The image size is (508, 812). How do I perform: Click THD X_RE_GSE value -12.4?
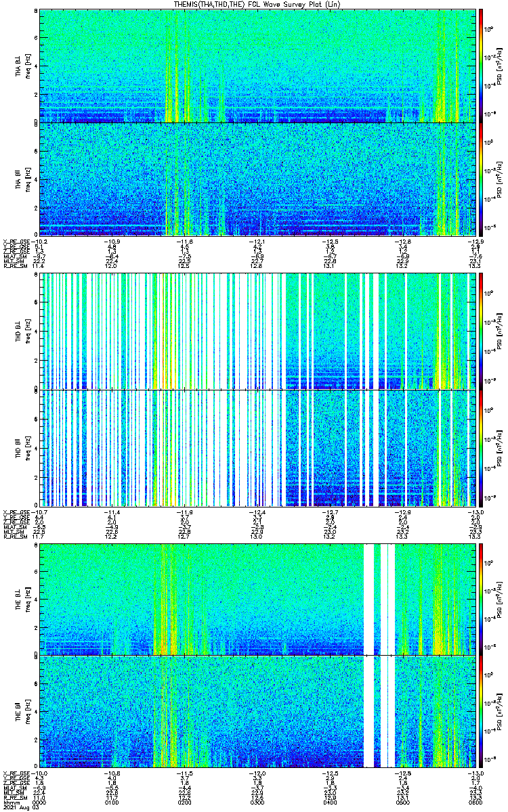pos(257,512)
